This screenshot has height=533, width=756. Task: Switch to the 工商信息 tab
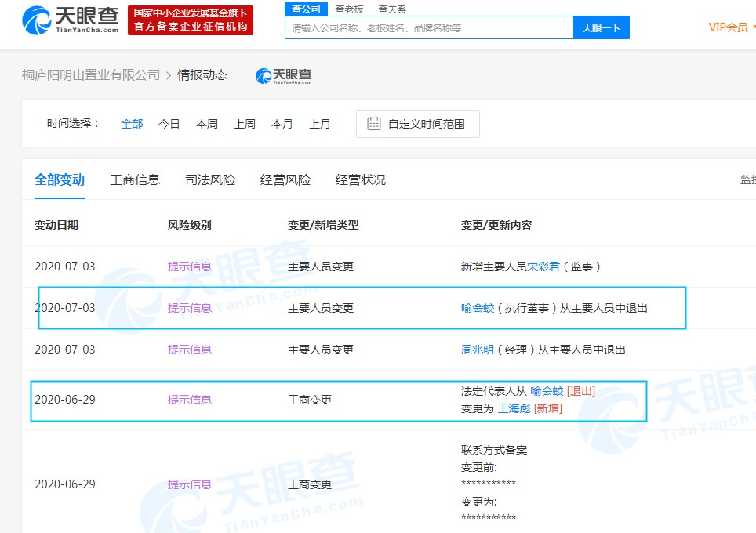point(135,179)
